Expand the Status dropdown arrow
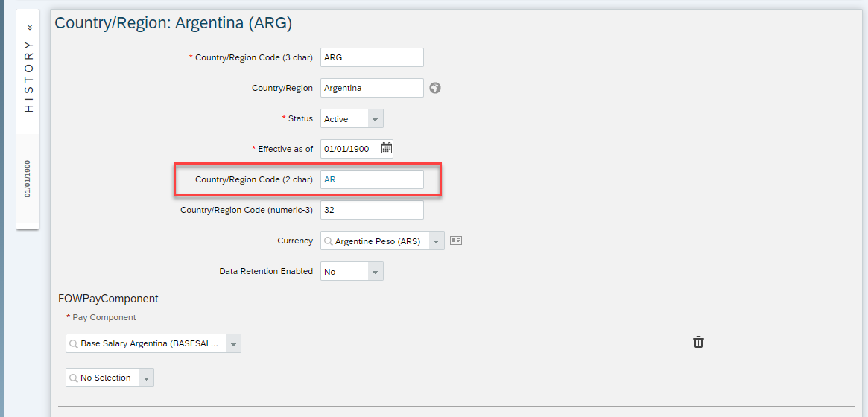Screen dimensions: 868x417 tap(375, 118)
